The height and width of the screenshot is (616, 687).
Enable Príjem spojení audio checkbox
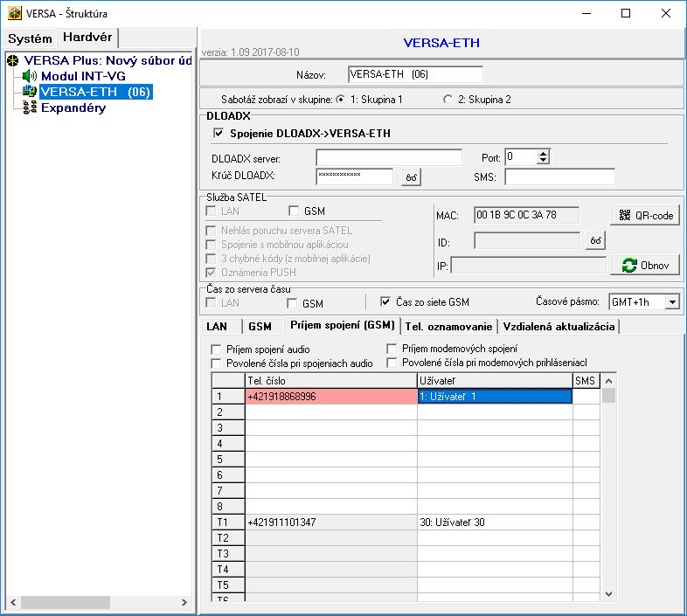(x=217, y=350)
